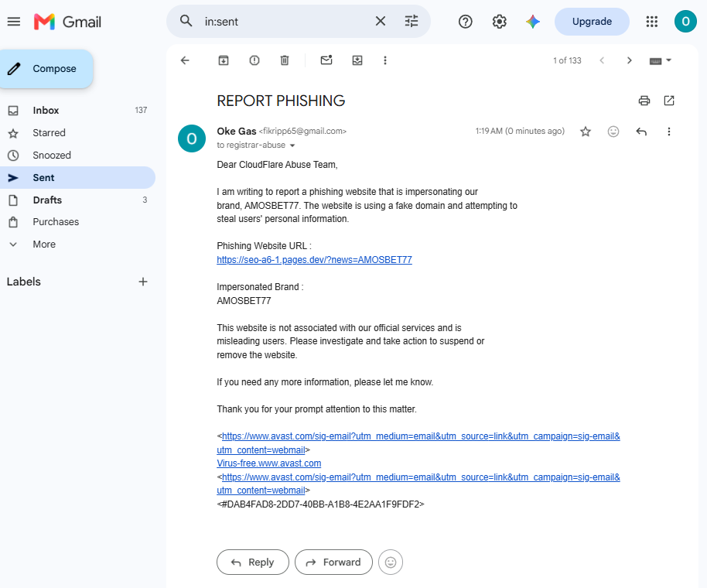Click the 1 of 133 counter
This screenshot has width=707, height=588.
pyautogui.click(x=567, y=60)
